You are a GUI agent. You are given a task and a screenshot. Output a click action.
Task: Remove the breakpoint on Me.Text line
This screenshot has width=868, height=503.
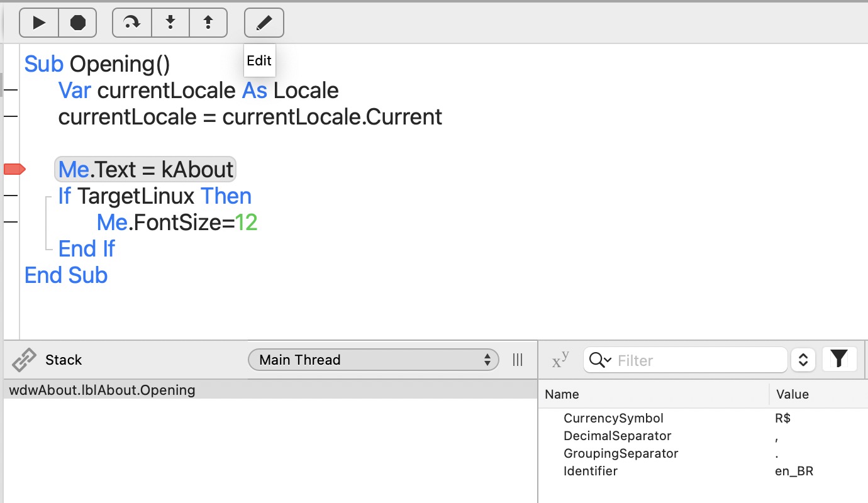pos(14,169)
